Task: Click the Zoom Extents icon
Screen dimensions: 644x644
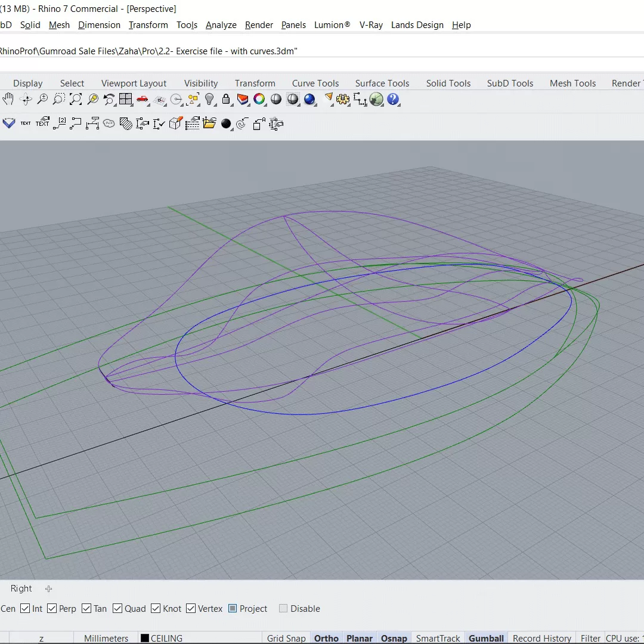Action: click(76, 99)
